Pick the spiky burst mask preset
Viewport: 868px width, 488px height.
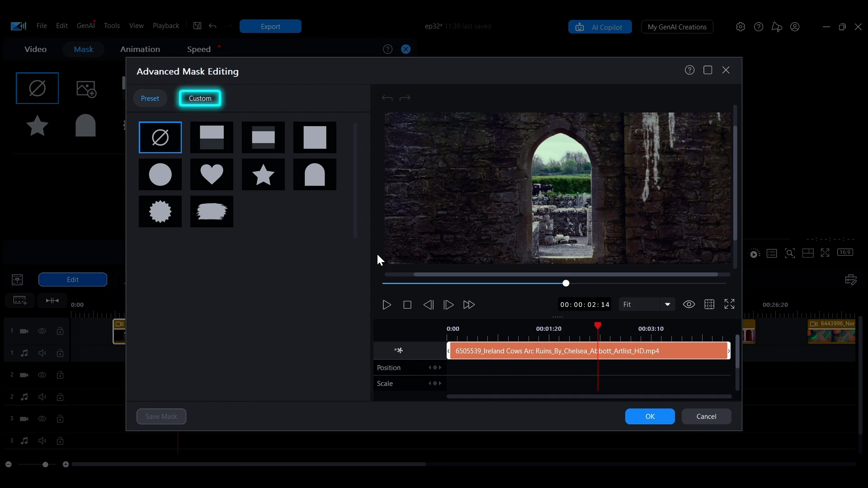click(160, 211)
